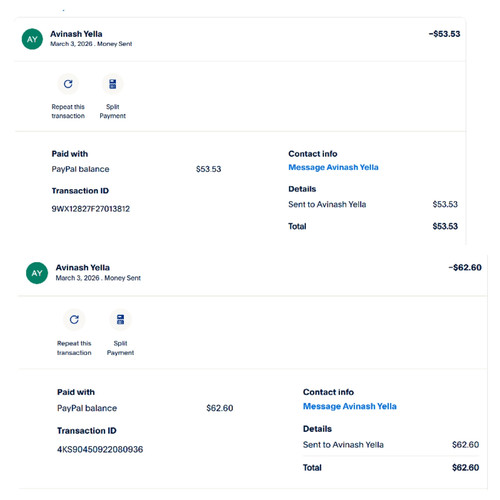500x500 pixels.
Task: Click PayPal balance $62.60 payment method row
Action: (145, 408)
